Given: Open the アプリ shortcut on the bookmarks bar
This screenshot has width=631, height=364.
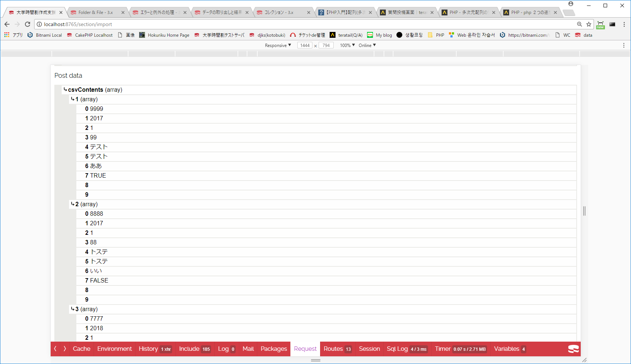Looking at the screenshot, I should 14,35.
